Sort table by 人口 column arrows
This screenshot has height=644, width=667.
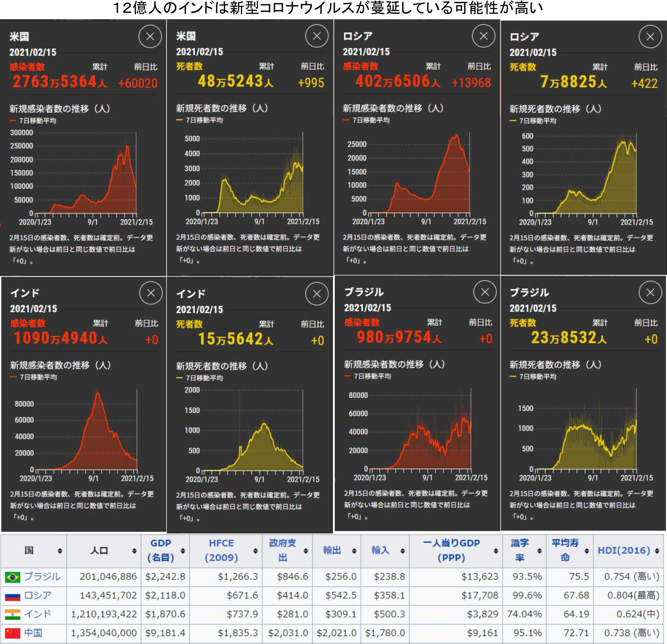(134, 551)
